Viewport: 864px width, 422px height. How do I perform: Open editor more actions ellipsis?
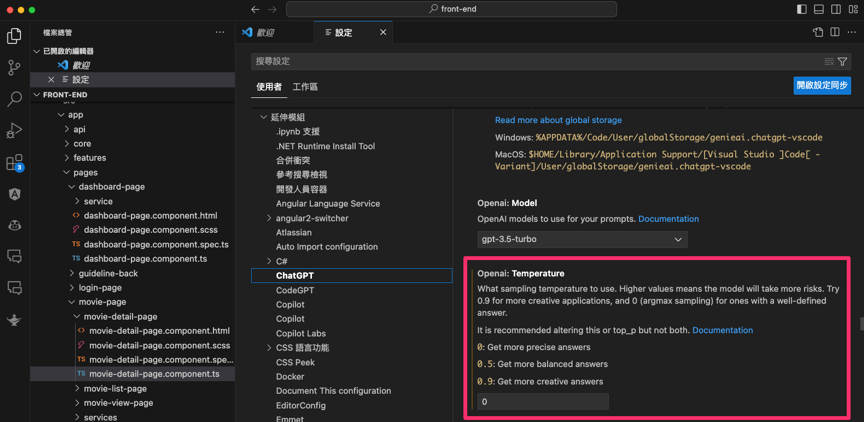tap(852, 33)
